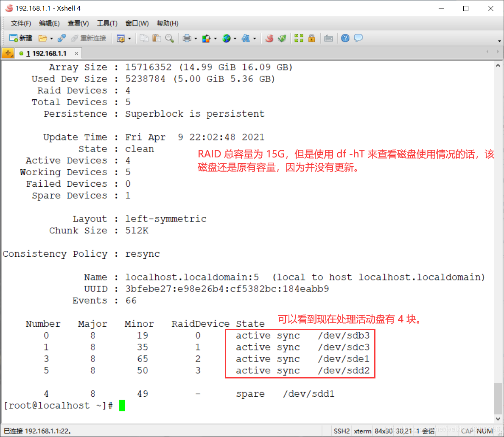Open the 帮助(H) menu
Viewport: 504px width, 437px height.
click(168, 23)
